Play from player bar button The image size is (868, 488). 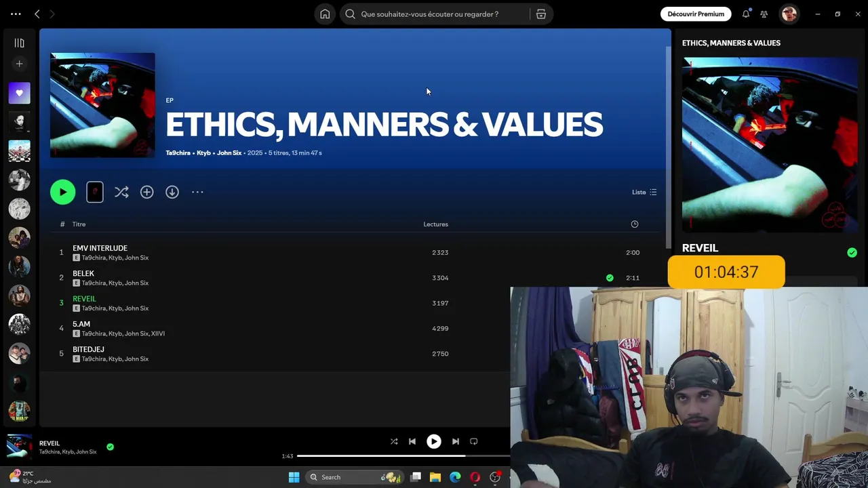point(434,441)
